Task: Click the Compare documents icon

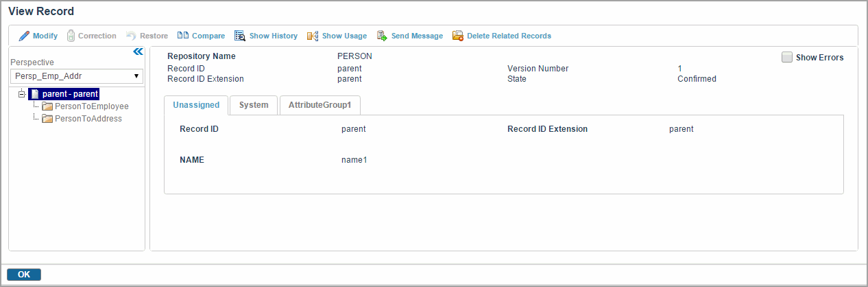Action: 183,36
